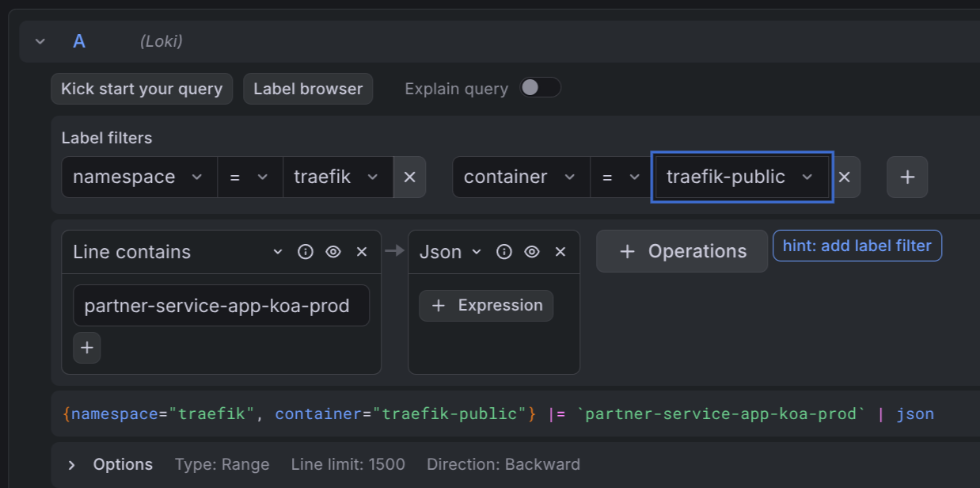Click the Direction: Backward text
This screenshot has height=488, width=980.
(503, 465)
